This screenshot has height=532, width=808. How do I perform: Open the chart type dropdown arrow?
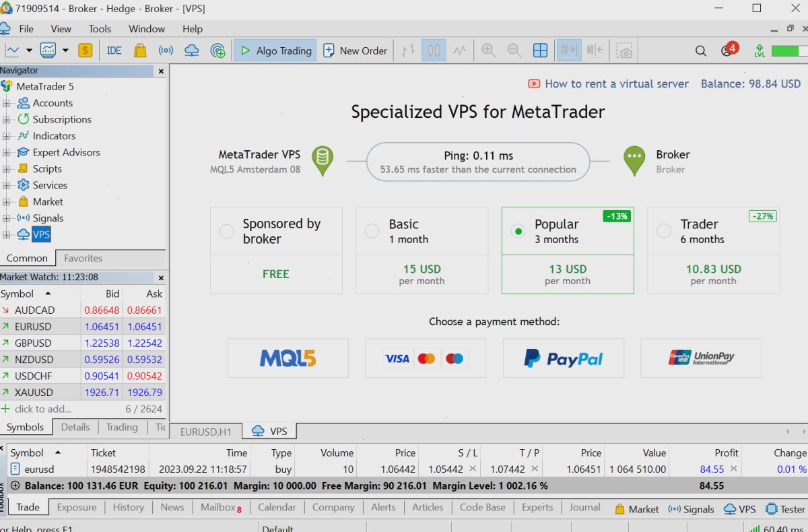coord(29,51)
